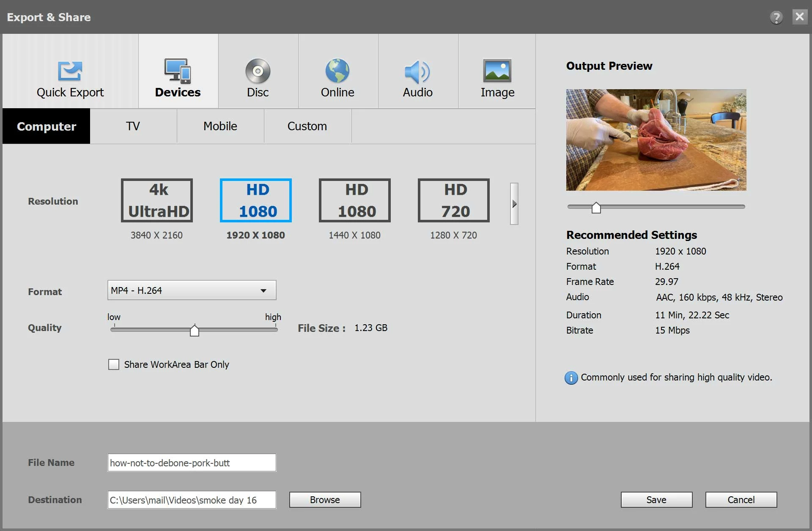
Task: Choose the HD 720 resolution preset
Action: (x=453, y=200)
